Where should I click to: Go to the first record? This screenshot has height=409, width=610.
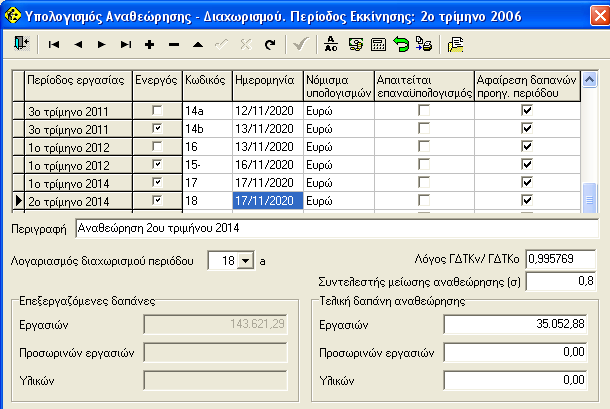pyautogui.click(x=54, y=44)
